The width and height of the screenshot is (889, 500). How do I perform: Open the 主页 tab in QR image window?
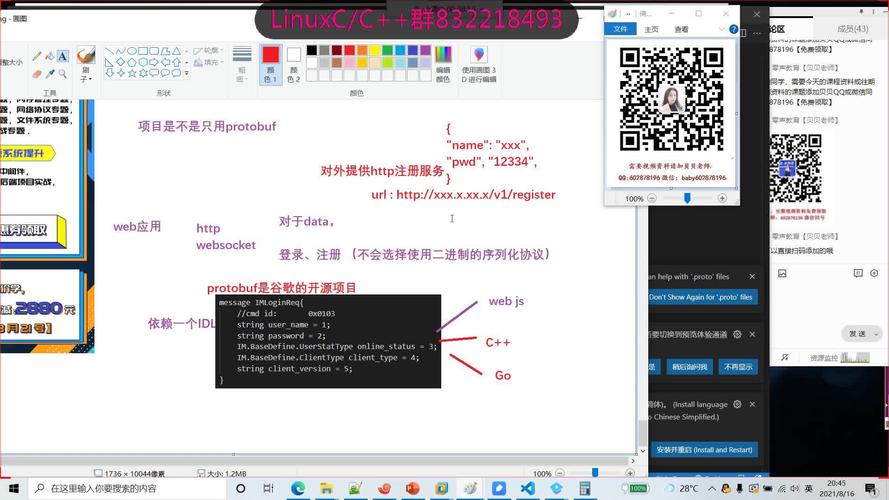651,29
